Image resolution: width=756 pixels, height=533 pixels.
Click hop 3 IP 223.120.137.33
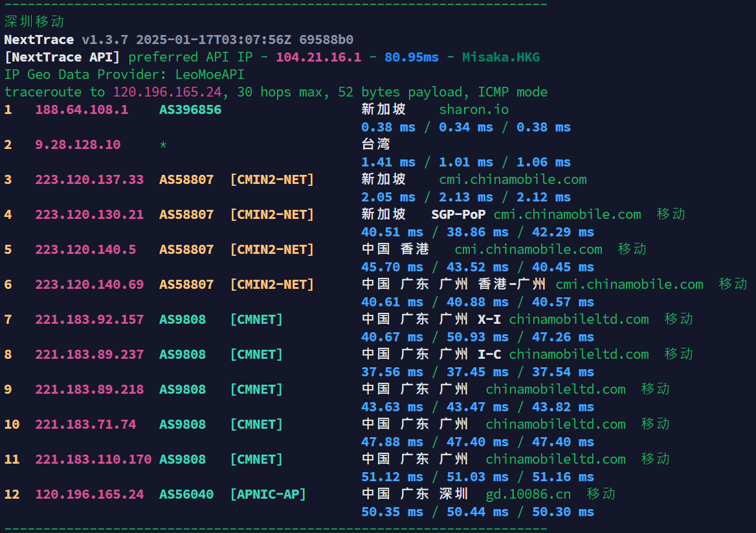coord(89,179)
